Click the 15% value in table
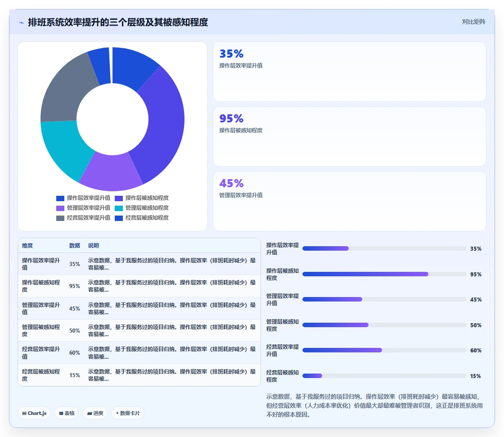This screenshot has width=504, height=437. (75, 375)
